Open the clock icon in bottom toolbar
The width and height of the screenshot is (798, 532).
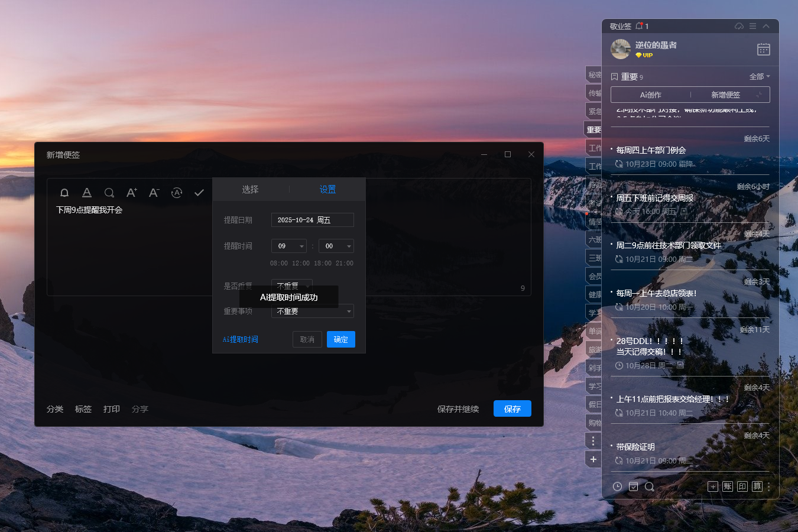pyautogui.click(x=617, y=486)
